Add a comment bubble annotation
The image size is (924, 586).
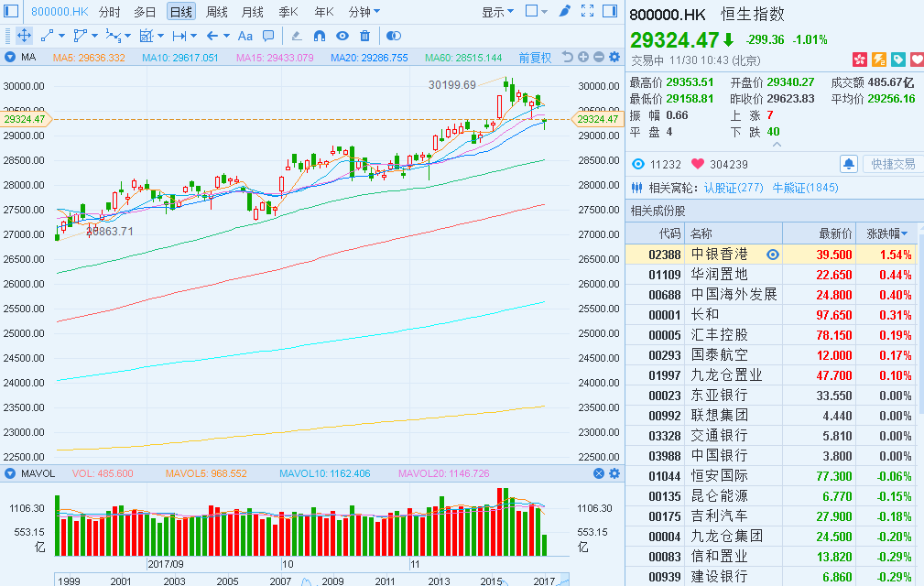click(x=268, y=36)
